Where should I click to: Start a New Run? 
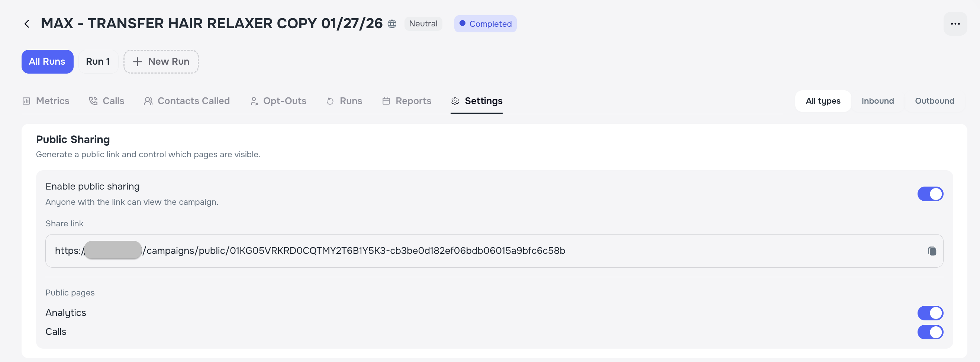tap(161, 61)
